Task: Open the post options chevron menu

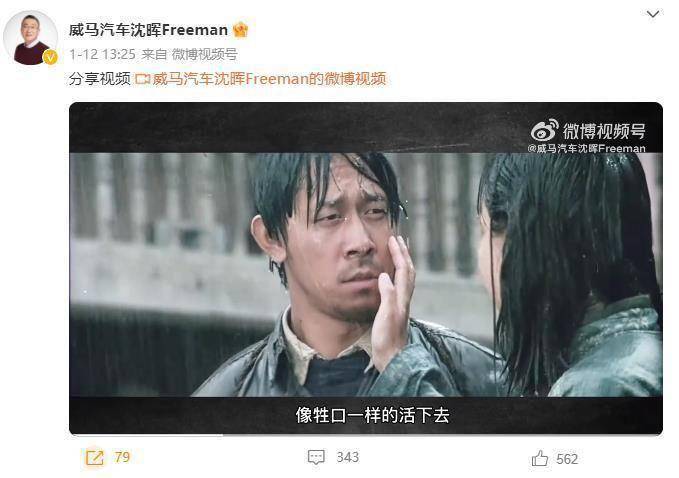Action: 652,14
